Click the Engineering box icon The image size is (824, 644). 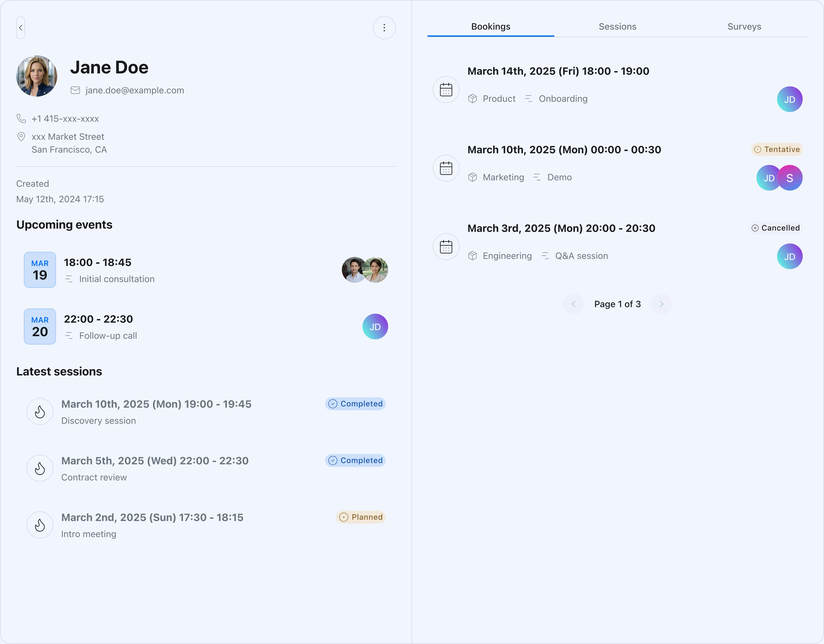pyautogui.click(x=472, y=256)
